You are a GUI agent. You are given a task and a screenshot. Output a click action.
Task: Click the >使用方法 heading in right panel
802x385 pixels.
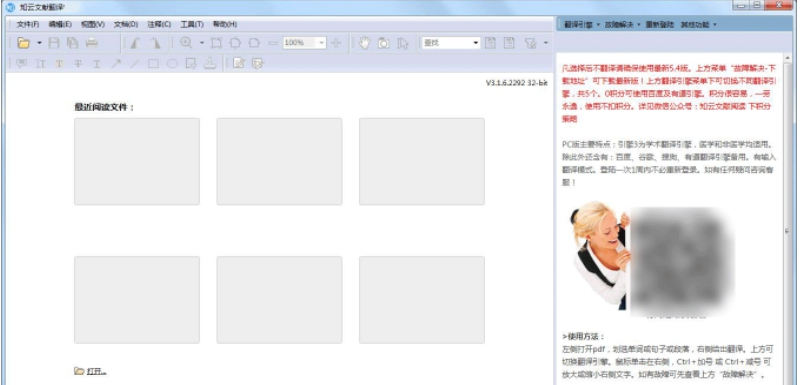pyautogui.click(x=583, y=336)
